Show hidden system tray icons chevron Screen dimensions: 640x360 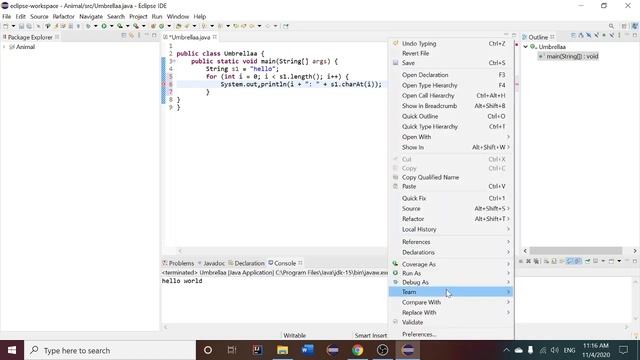coord(507,350)
